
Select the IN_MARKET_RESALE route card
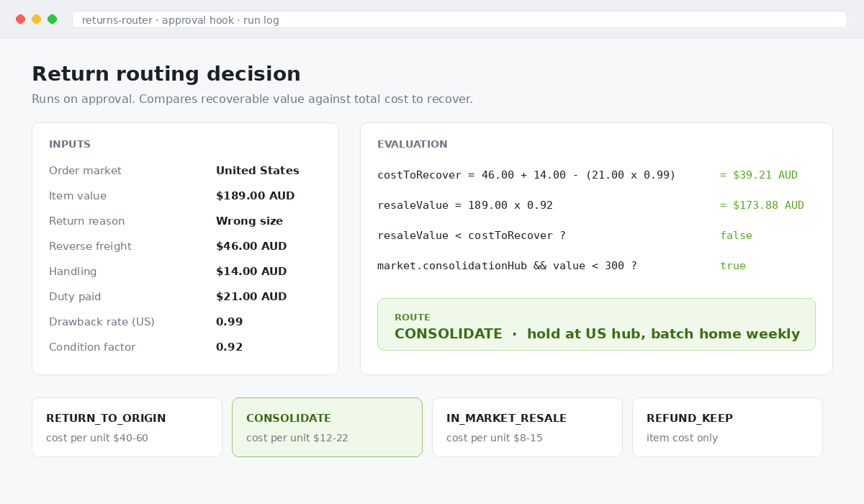tap(527, 427)
